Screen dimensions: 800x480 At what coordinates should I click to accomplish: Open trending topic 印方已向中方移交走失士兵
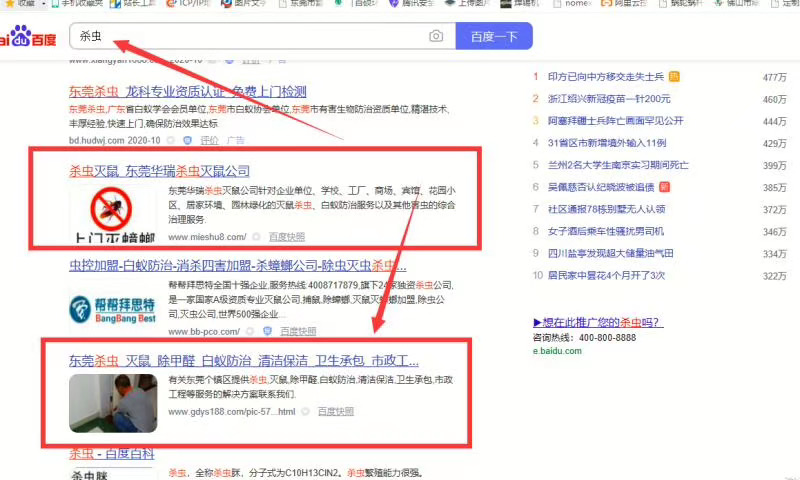tap(606, 77)
